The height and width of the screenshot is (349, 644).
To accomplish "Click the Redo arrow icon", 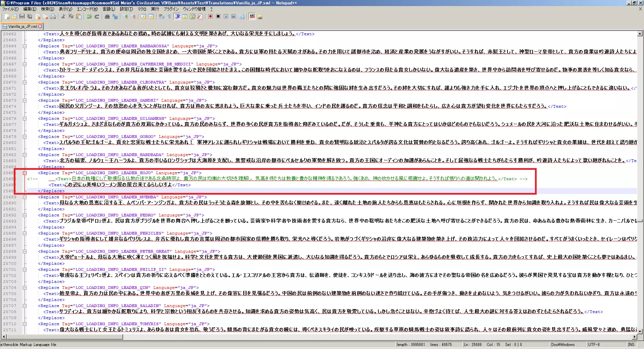I will click(x=97, y=16).
